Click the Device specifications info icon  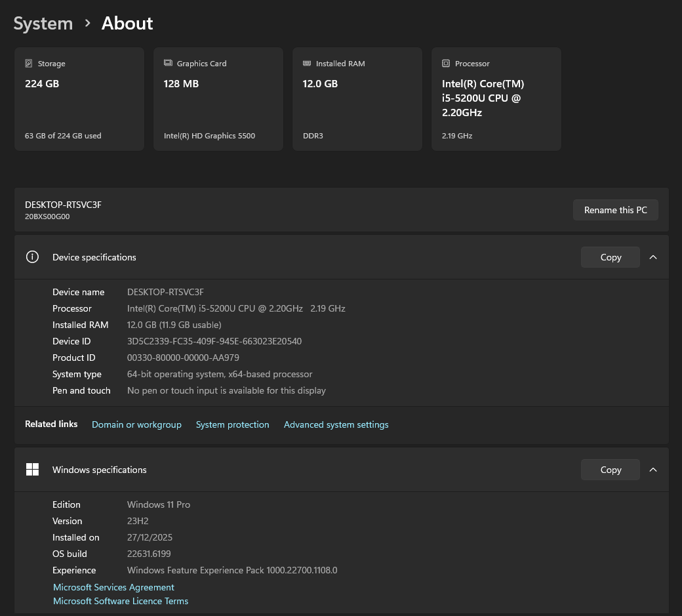[x=32, y=257]
